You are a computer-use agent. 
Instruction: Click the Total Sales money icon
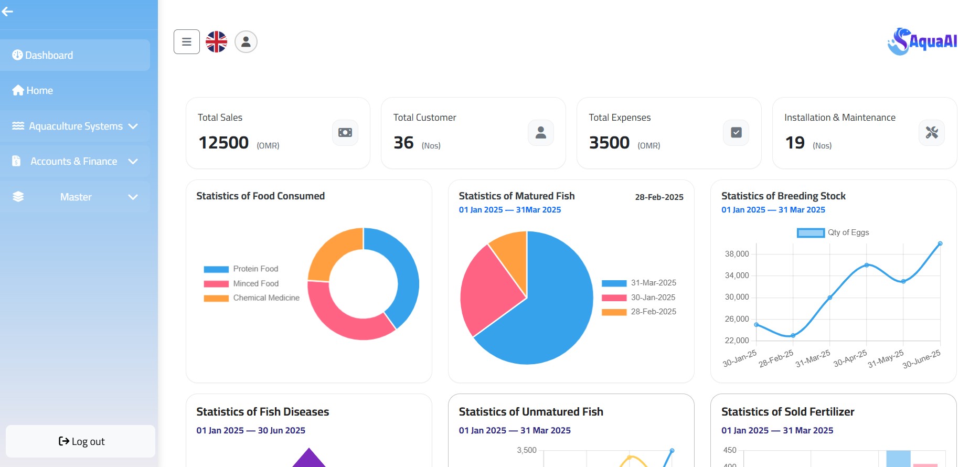point(345,133)
